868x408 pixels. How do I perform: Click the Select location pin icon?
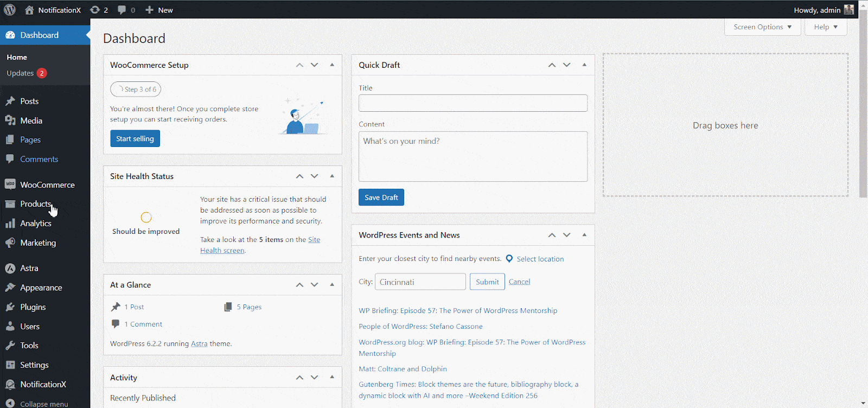click(509, 259)
